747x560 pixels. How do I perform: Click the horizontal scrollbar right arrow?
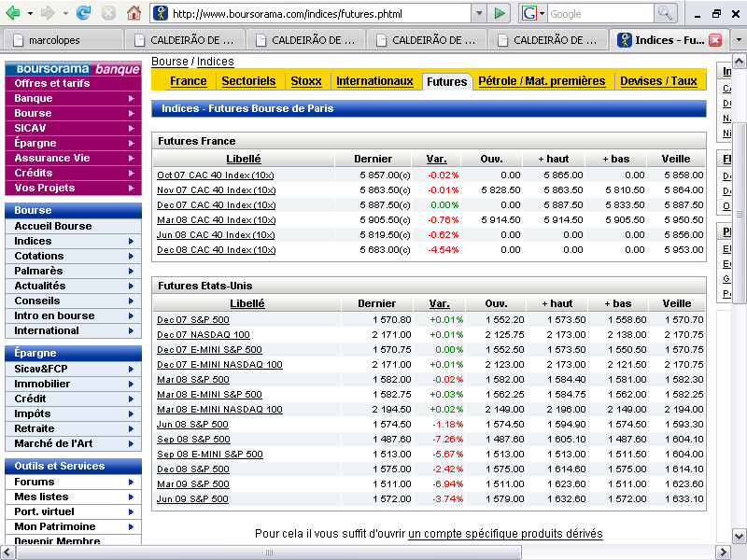[723, 553]
